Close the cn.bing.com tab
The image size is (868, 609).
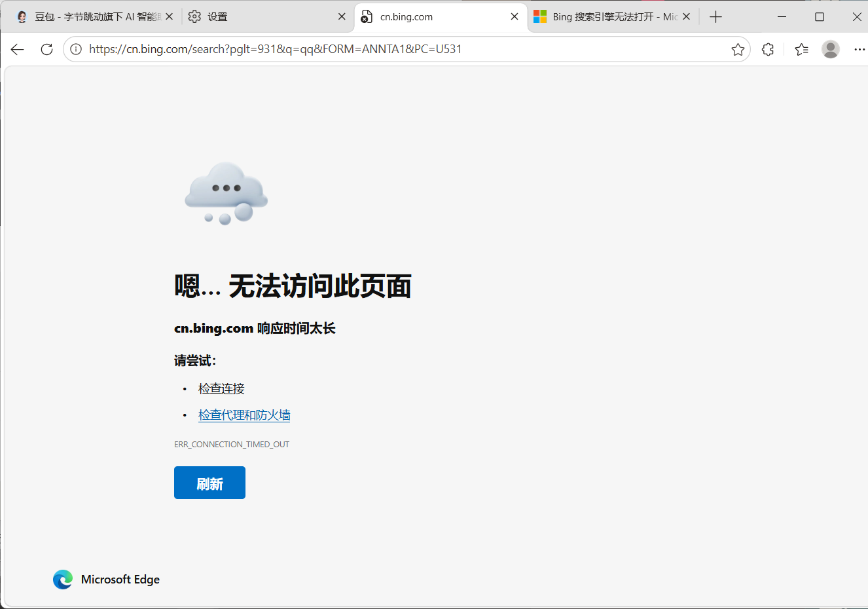point(515,17)
